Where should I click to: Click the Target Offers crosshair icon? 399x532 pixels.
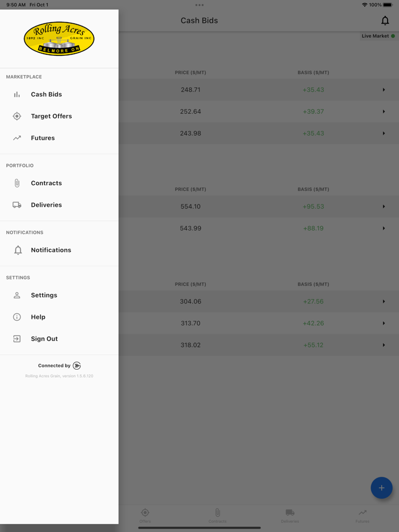[x=17, y=116]
